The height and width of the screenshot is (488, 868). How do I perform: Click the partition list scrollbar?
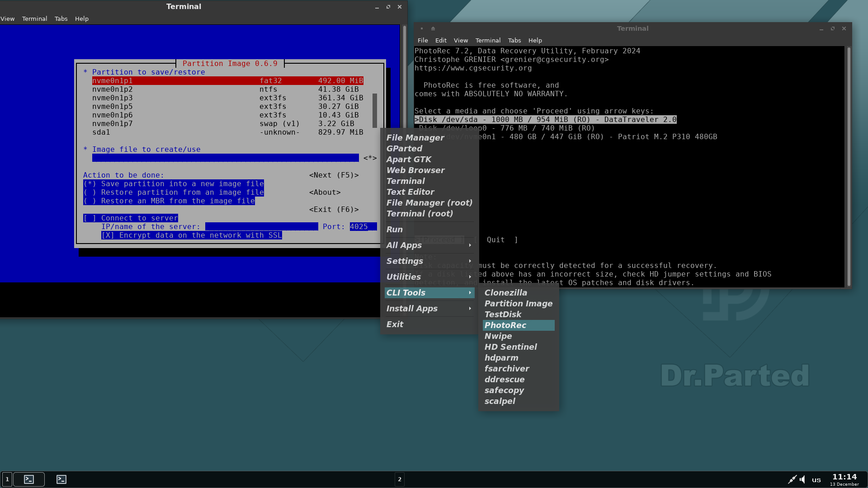point(374,111)
